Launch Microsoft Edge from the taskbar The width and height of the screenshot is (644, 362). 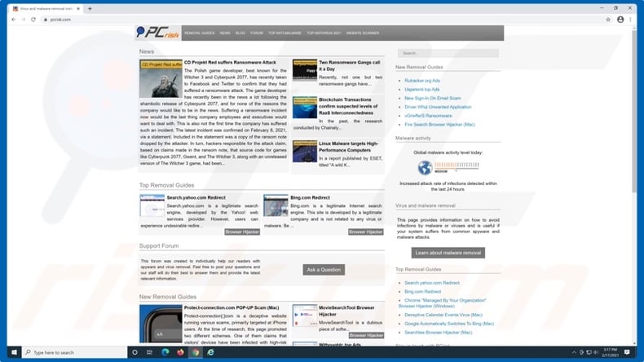click(165, 352)
